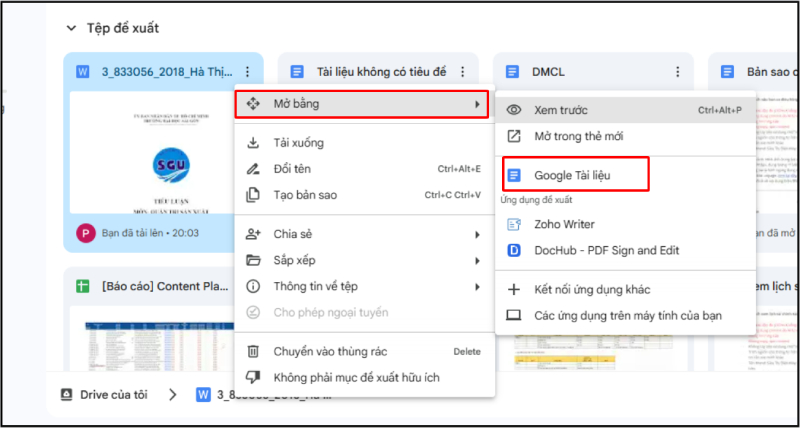Click the Docs icon of Tài liệu không có tiêu đề

[x=296, y=72]
